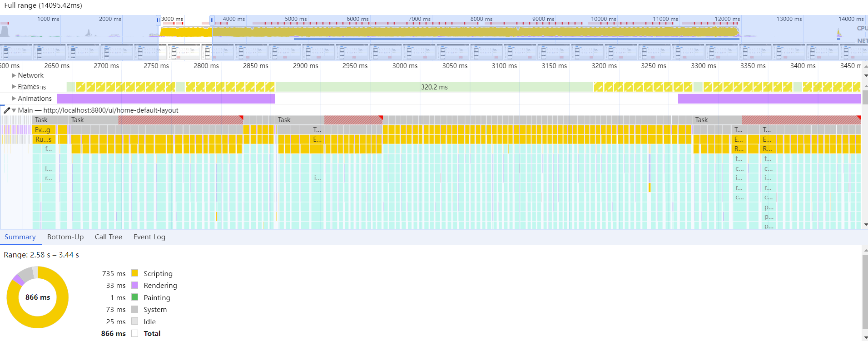Click the right overview selection handle

(x=212, y=20)
